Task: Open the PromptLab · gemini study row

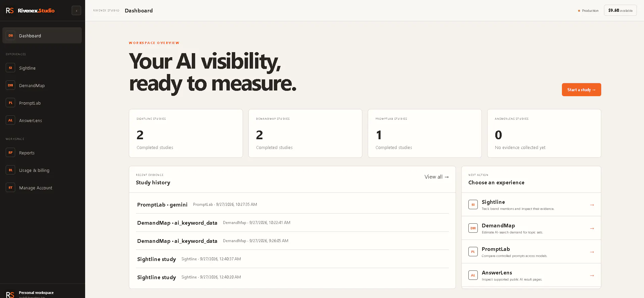Action: click(x=292, y=204)
